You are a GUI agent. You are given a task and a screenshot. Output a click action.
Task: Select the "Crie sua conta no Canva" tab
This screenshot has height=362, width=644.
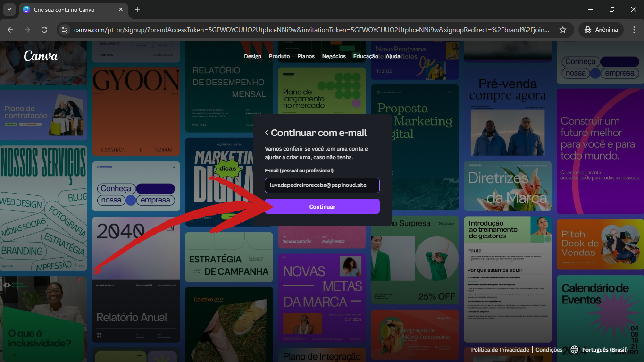click(73, 9)
